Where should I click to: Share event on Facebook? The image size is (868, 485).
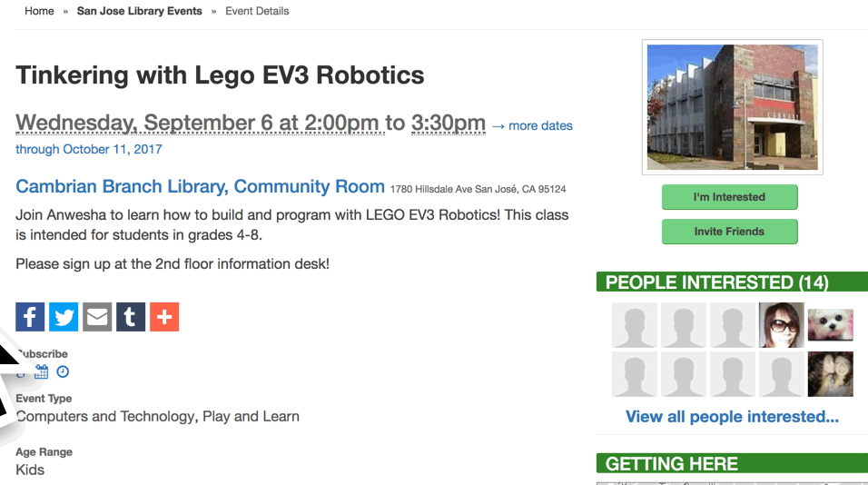30,317
